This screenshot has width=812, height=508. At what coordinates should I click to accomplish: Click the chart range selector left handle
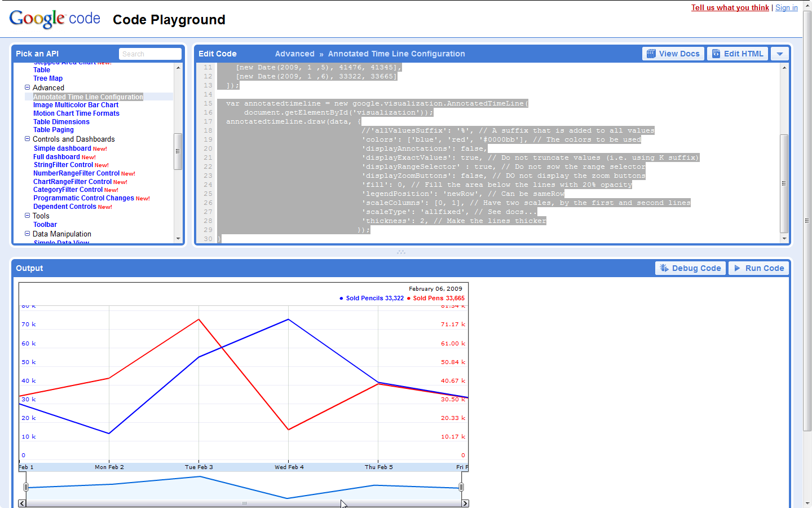click(26, 487)
